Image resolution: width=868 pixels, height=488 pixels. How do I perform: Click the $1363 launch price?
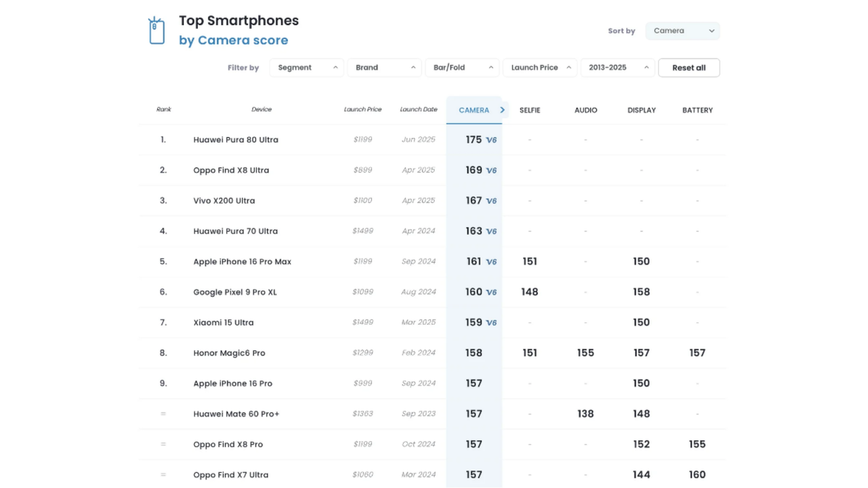(x=362, y=414)
